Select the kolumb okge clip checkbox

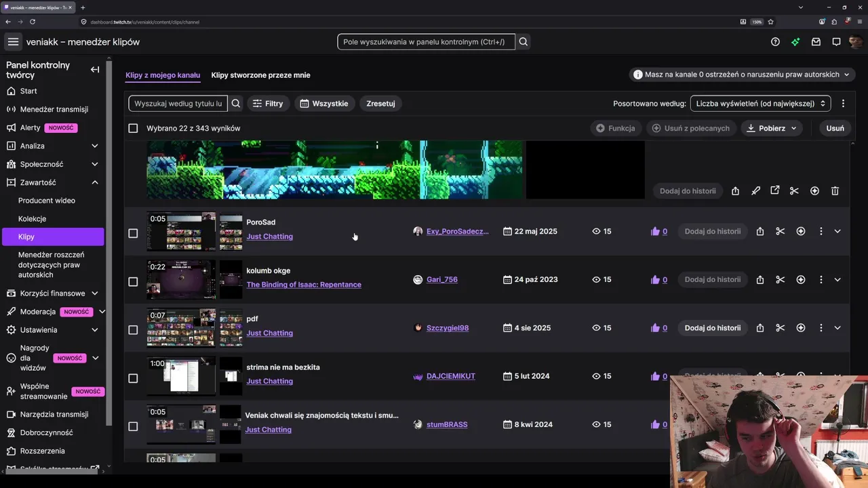(x=133, y=281)
